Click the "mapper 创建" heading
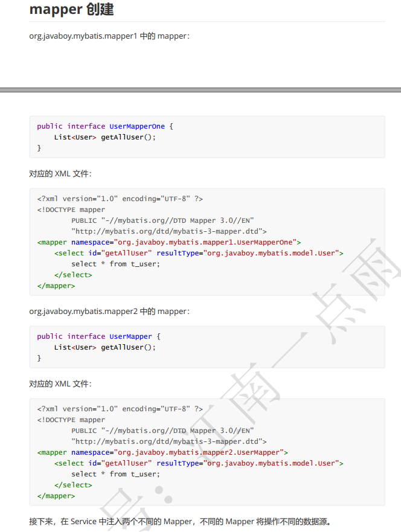Screen dimensions: 401x532 (x=71, y=10)
